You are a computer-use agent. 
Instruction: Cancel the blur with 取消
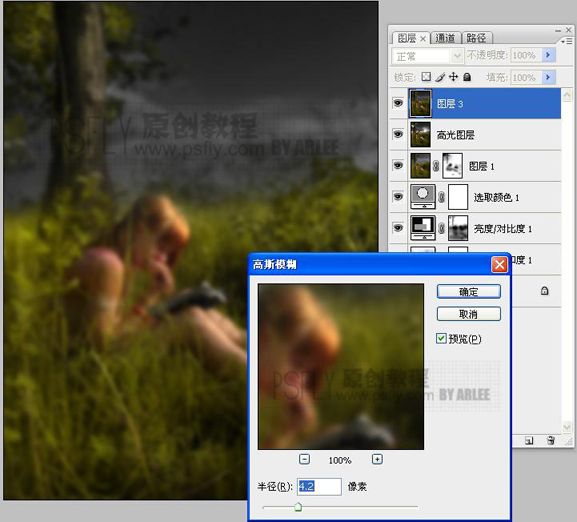coord(468,314)
